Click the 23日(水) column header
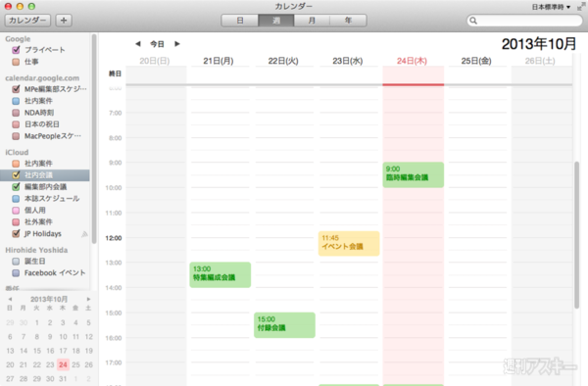Screen dimensions: 588x386 348,61
